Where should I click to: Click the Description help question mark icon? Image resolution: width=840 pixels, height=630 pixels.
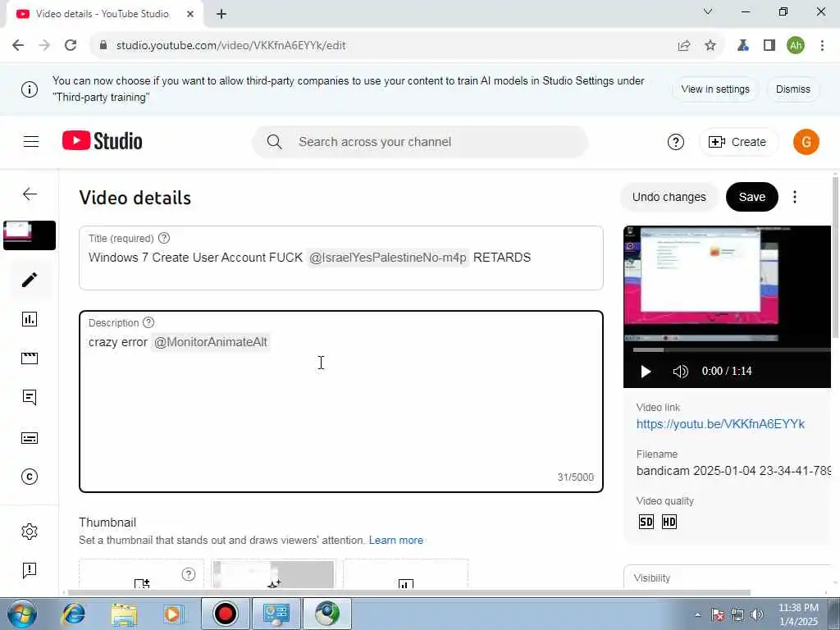(x=148, y=322)
